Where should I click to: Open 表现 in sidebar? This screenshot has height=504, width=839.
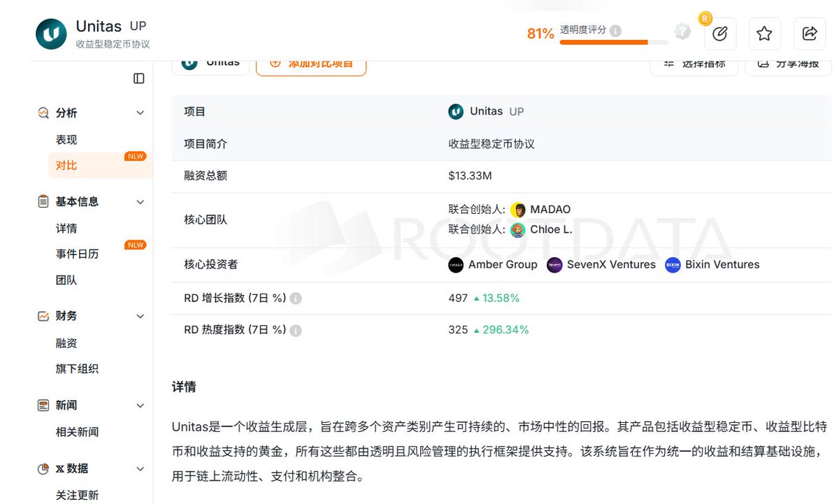pos(66,140)
